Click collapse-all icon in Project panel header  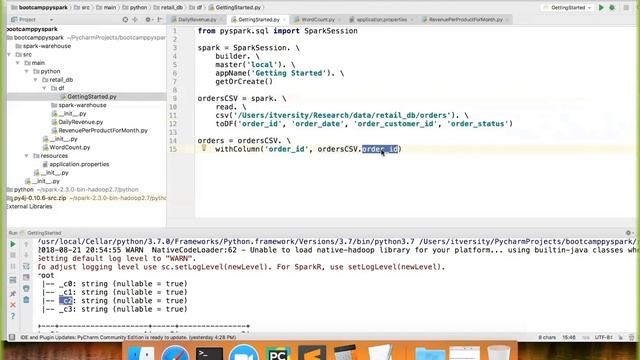(x=135, y=20)
